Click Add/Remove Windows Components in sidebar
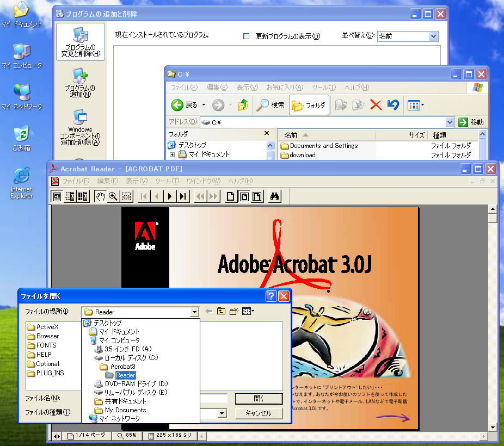Screen dimensions: 504x446 (x=80, y=128)
